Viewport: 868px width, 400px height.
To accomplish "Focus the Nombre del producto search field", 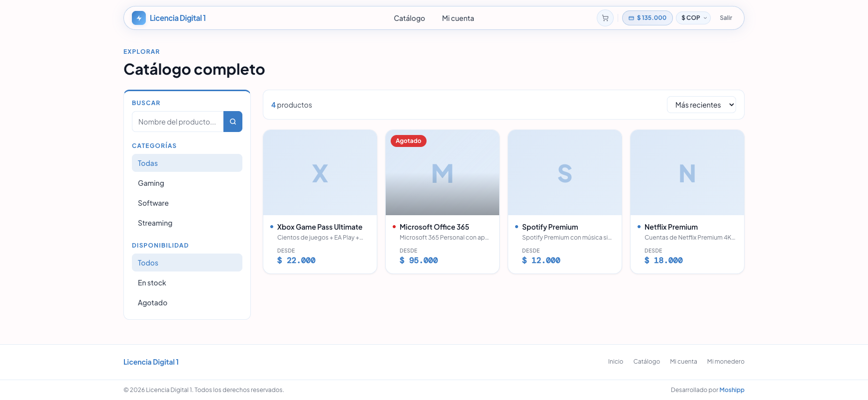I will tap(178, 122).
